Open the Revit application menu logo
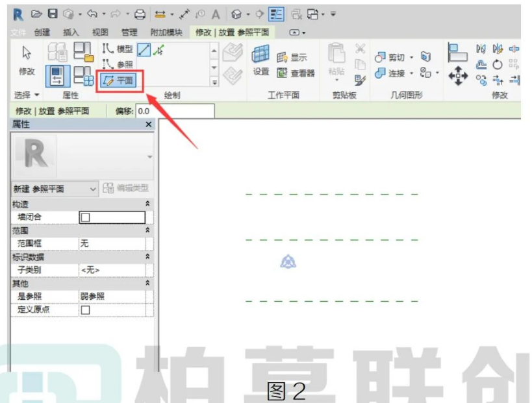The image size is (532, 403). click(x=18, y=14)
